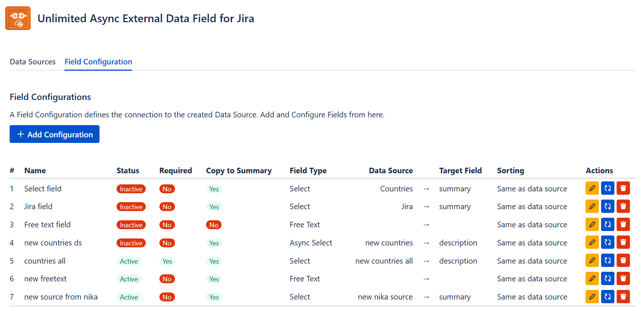Select the 'Select field' row name

tap(43, 189)
